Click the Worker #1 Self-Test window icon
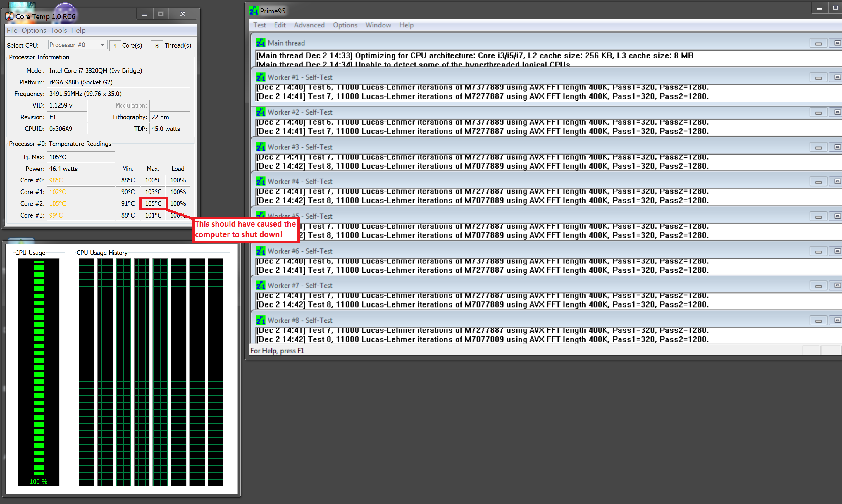This screenshot has height=504, width=842. pos(261,77)
